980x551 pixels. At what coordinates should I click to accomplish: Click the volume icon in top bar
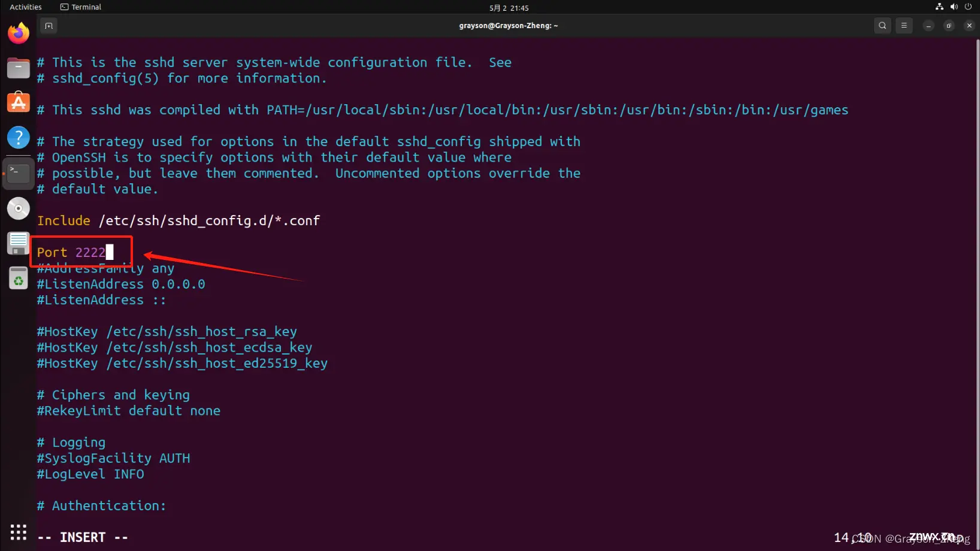pyautogui.click(x=954, y=7)
